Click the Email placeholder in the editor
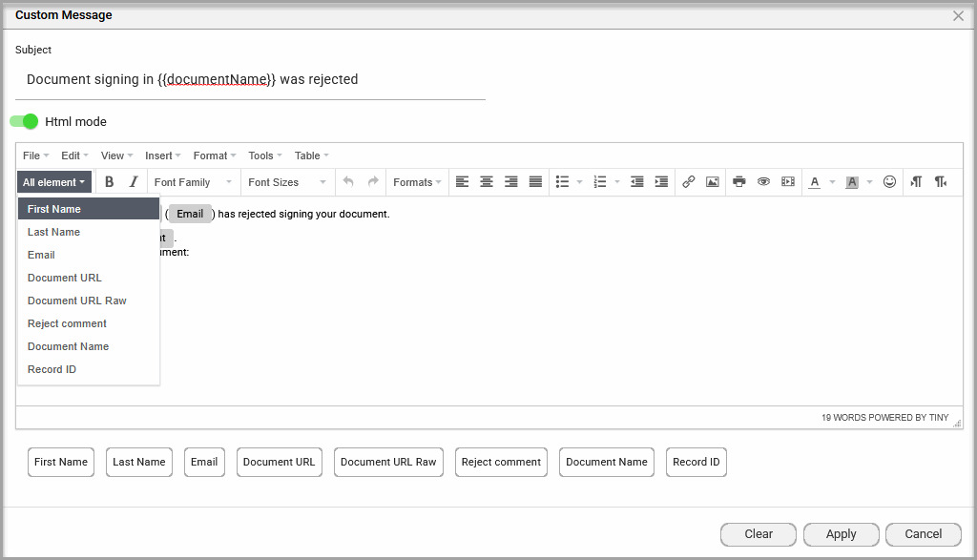 click(190, 214)
